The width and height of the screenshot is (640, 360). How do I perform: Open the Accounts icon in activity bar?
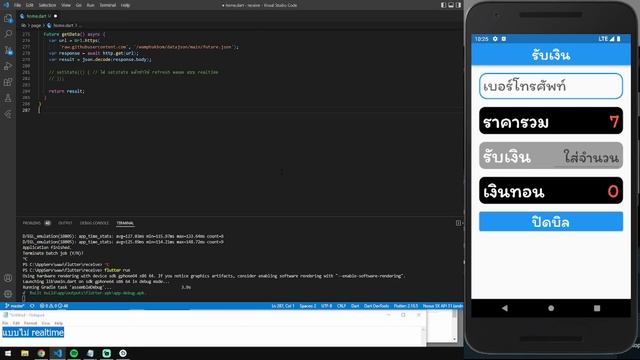(8, 278)
